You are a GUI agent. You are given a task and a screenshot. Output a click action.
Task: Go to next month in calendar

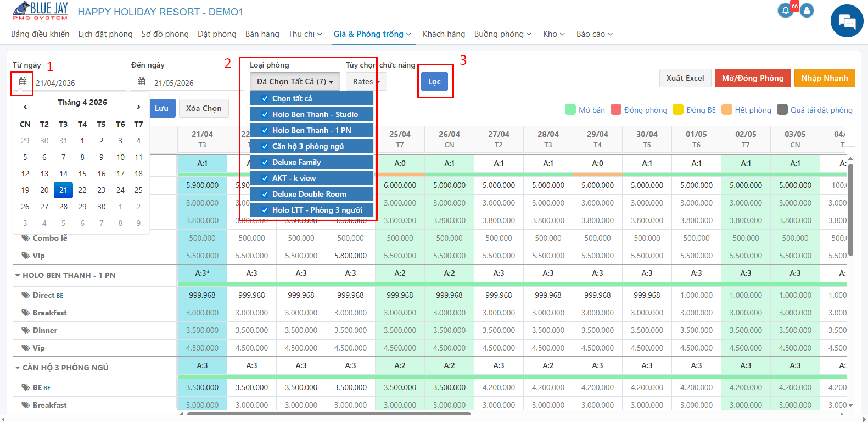[138, 107]
